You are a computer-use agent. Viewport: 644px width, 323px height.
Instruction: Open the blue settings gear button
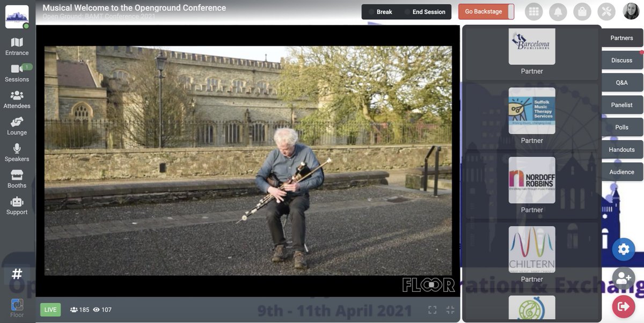click(624, 249)
